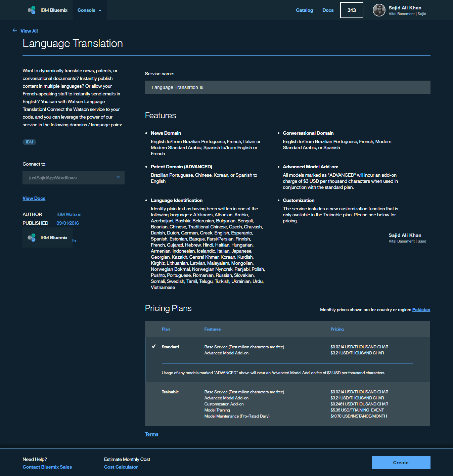Click the 313 trial days box
This screenshot has width=453, height=476.
[x=352, y=10]
